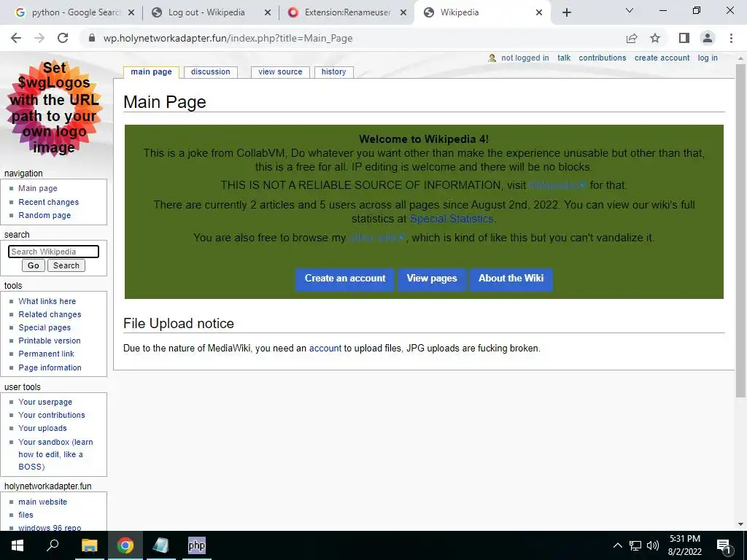Open Windows taskbar search
Screen dimensions: 747x560
pos(53,545)
